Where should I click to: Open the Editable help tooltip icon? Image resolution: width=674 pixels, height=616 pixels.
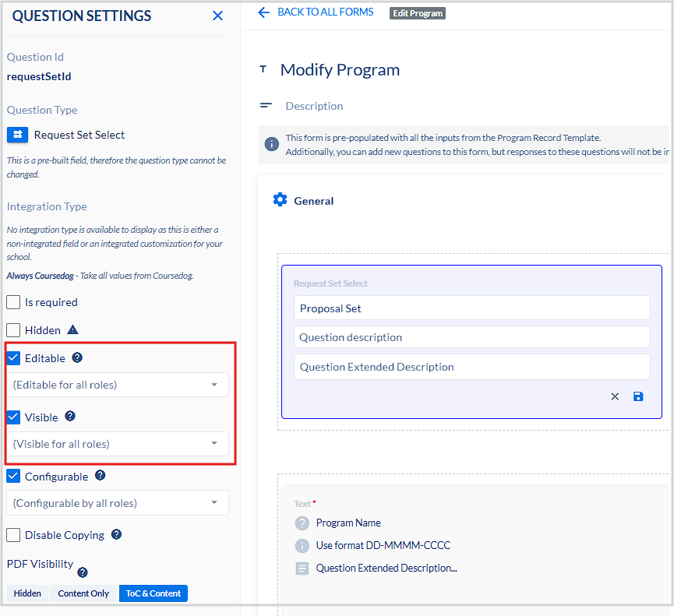pyautogui.click(x=77, y=358)
